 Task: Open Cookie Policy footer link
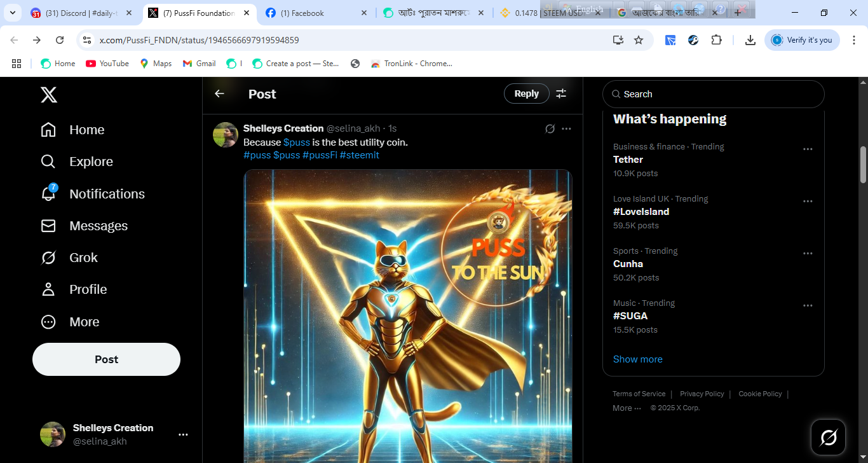pos(760,394)
